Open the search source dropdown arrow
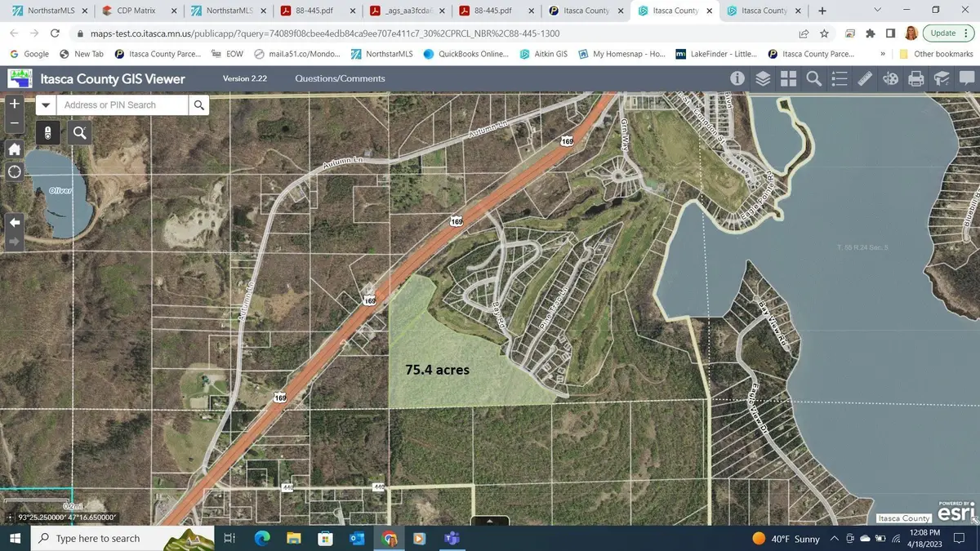Image resolution: width=980 pixels, height=551 pixels. [x=46, y=105]
